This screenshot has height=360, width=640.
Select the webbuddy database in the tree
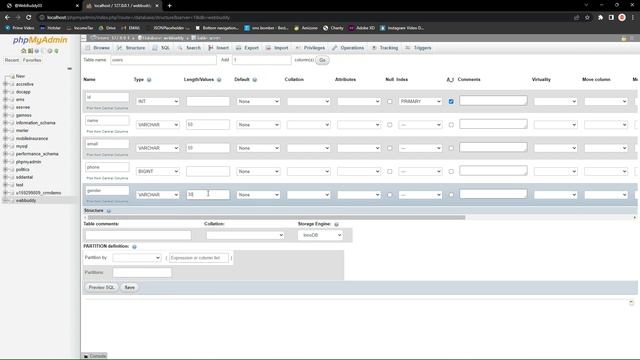pos(26,200)
